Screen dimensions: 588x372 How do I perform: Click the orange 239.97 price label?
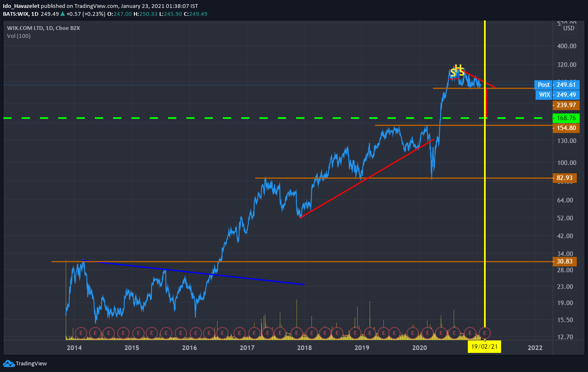point(566,105)
